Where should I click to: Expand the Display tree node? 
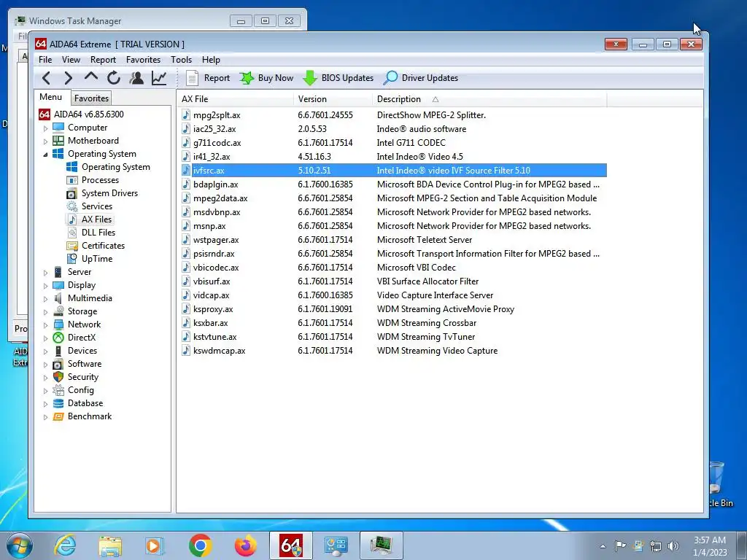[46, 286]
